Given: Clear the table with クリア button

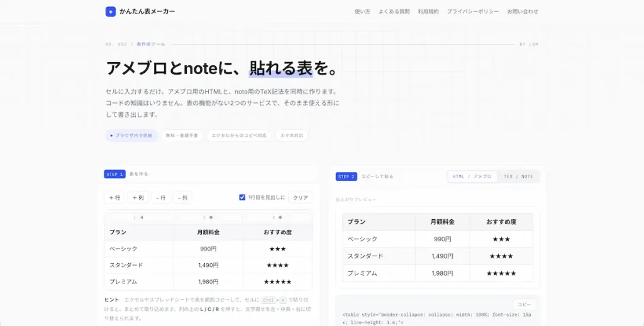Looking at the screenshot, I should pos(300,198).
